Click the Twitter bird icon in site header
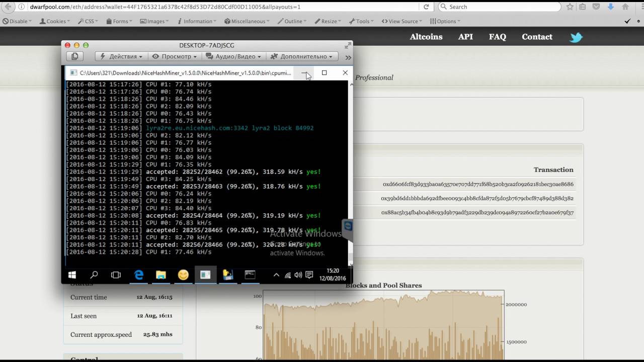 576,38
